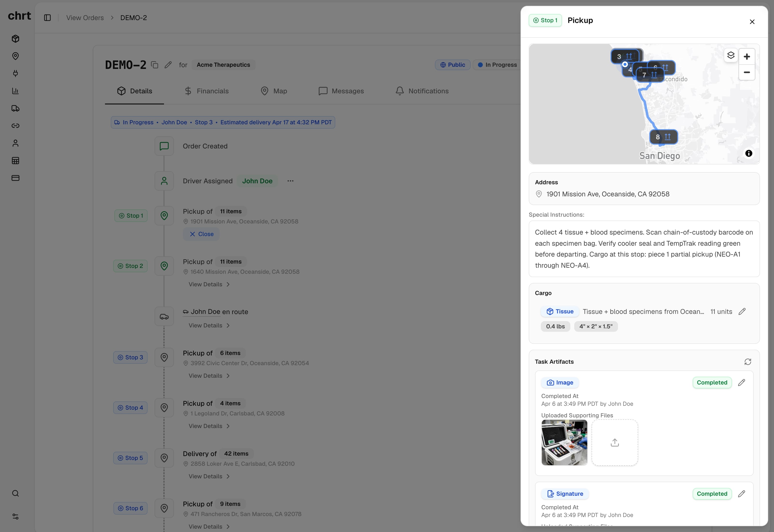The image size is (774, 532).
Task: Open the truck sidebar icon
Action: pos(15,108)
